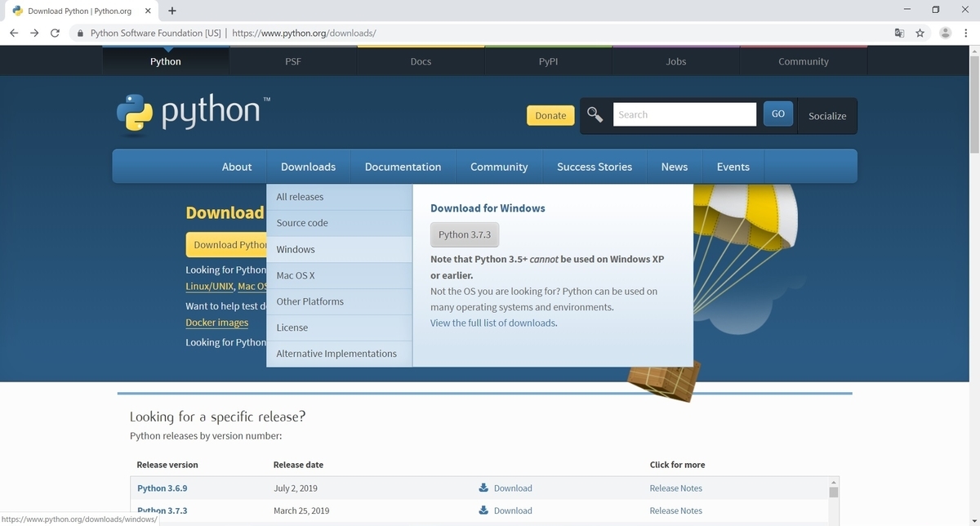980x526 pixels.
Task: Open a new tab with plus icon
Action: tap(172, 11)
